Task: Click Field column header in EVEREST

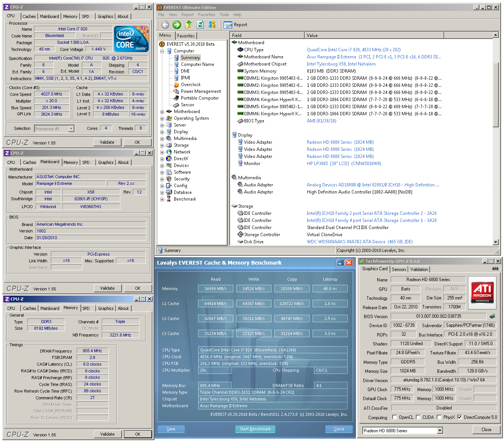Action: pyautogui.click(x=267, y=35)
